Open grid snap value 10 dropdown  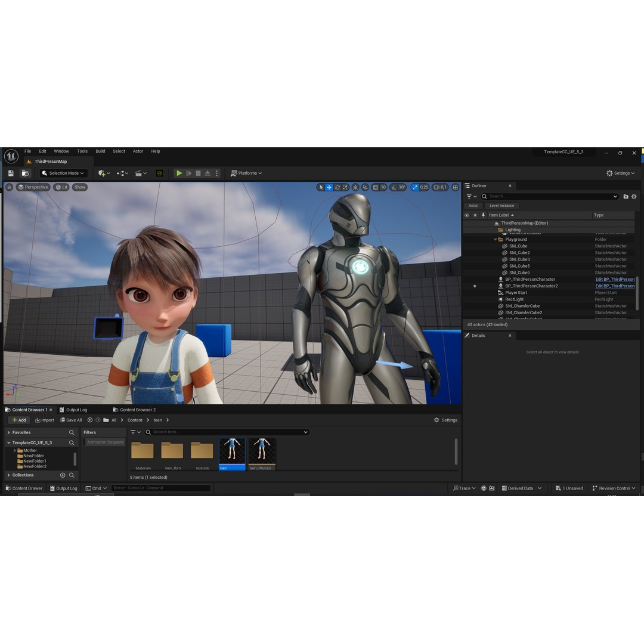pos(383,187)
